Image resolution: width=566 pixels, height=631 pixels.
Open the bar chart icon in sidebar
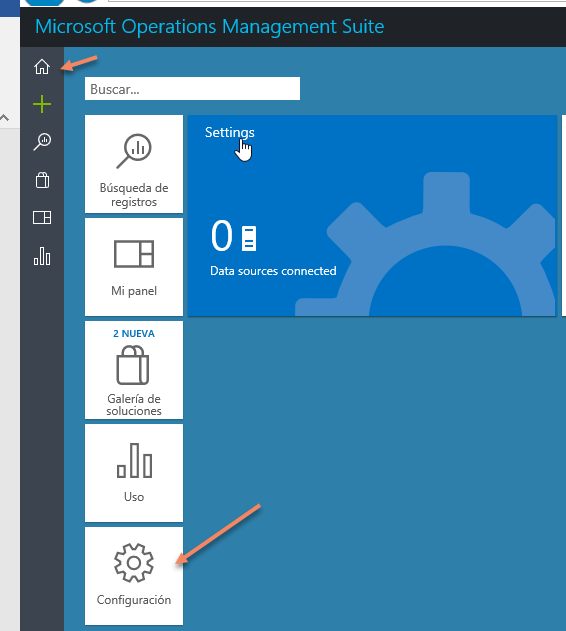[42, 256]
